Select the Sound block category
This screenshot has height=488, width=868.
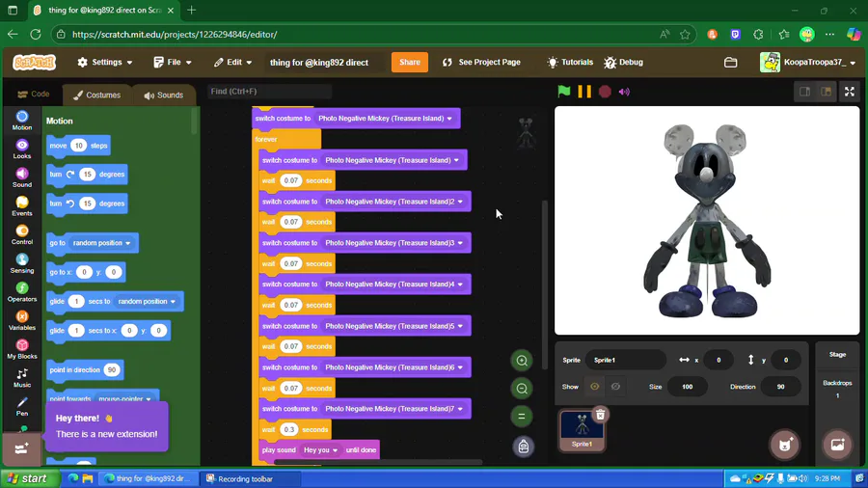point(22,177)
